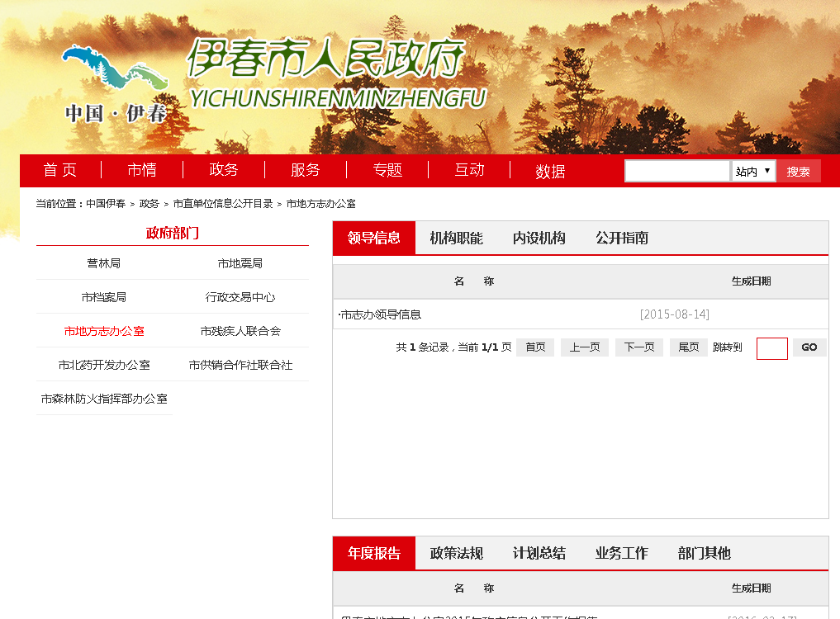Click the GO jump button
Screen dimensions: 840x619
point(809,347)
